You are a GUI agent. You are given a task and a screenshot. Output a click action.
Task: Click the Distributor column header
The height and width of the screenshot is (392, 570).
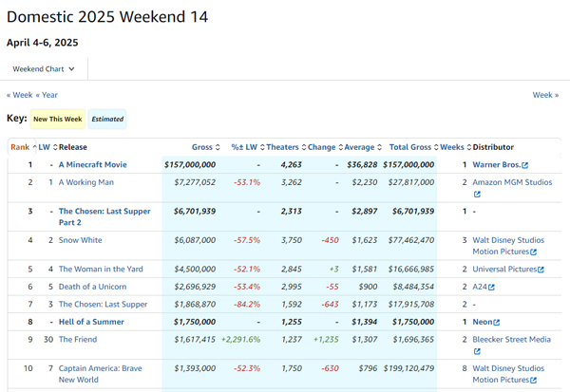pos(493,147)
